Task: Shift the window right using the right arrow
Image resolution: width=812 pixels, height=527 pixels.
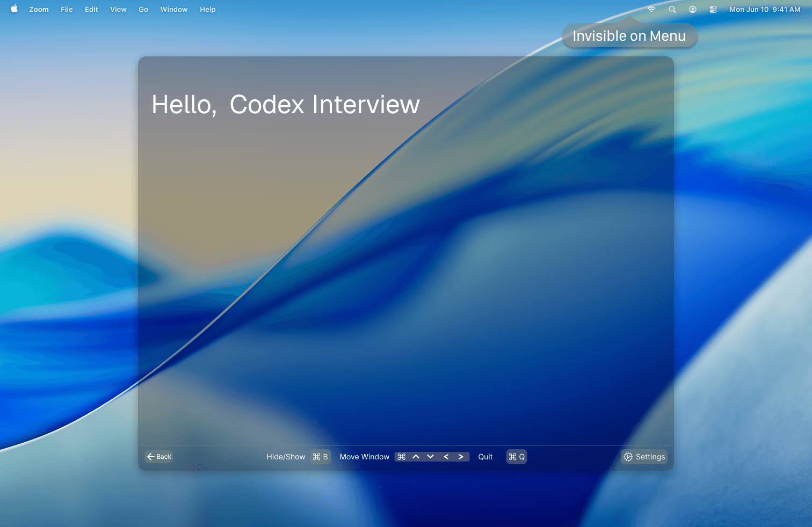Action: [461, 456]
